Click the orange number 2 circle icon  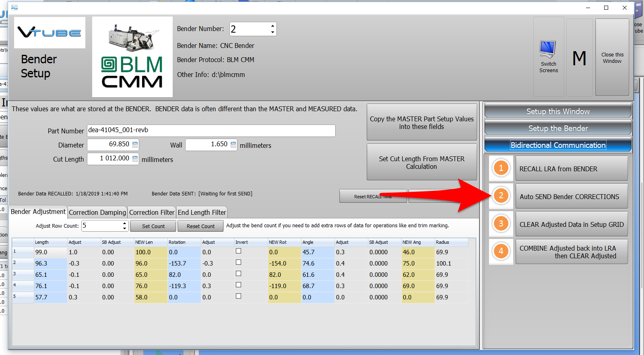click(501, 196)
